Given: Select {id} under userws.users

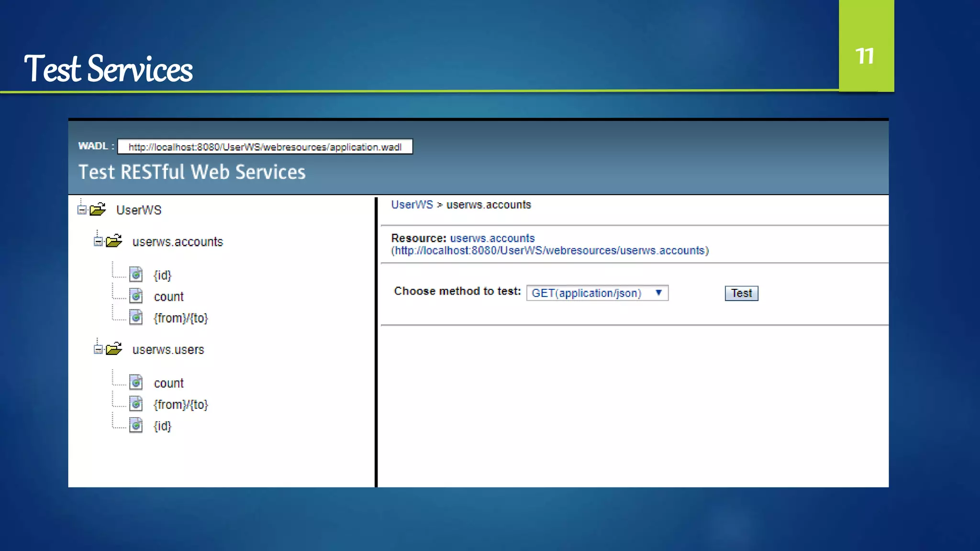Looking at the screenshot, I should (x=162, y=426).
